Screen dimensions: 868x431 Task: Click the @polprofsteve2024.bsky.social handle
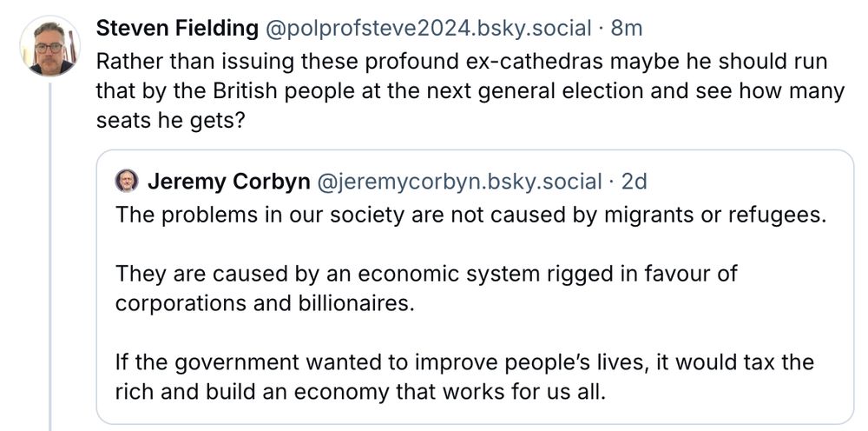coord(429,29)
